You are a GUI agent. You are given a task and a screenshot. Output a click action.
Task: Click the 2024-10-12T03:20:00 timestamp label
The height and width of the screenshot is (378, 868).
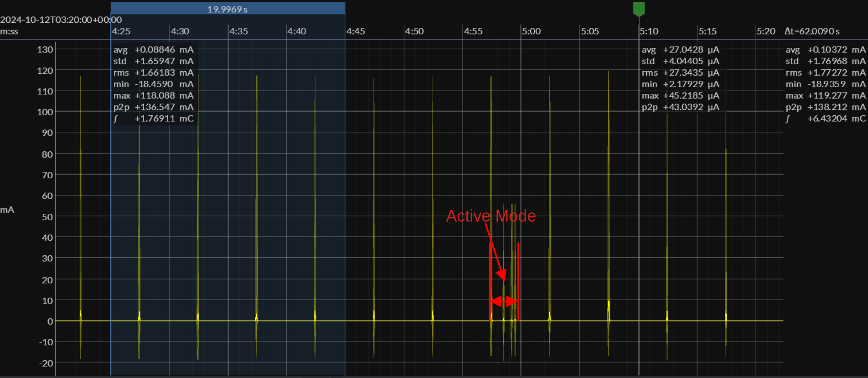click(x=61, y=20)
